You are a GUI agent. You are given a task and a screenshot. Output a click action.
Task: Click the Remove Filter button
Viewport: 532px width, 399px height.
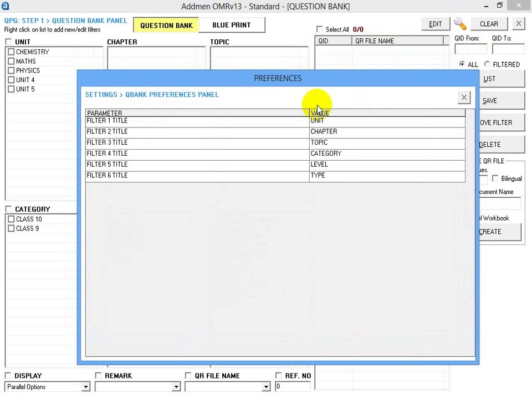502,122
